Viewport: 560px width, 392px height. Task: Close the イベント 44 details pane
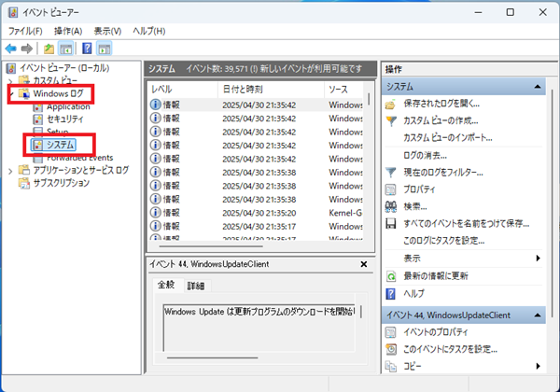pos(364,264)
